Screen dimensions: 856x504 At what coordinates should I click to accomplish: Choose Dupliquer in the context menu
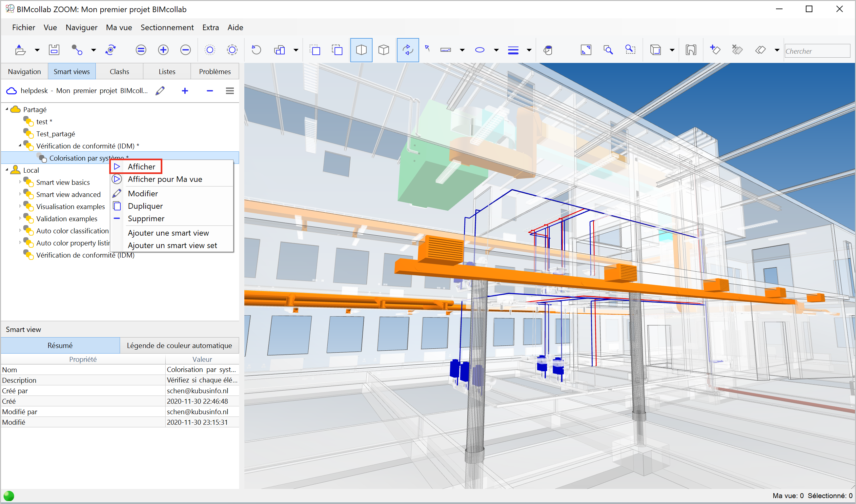pos(145,206)
